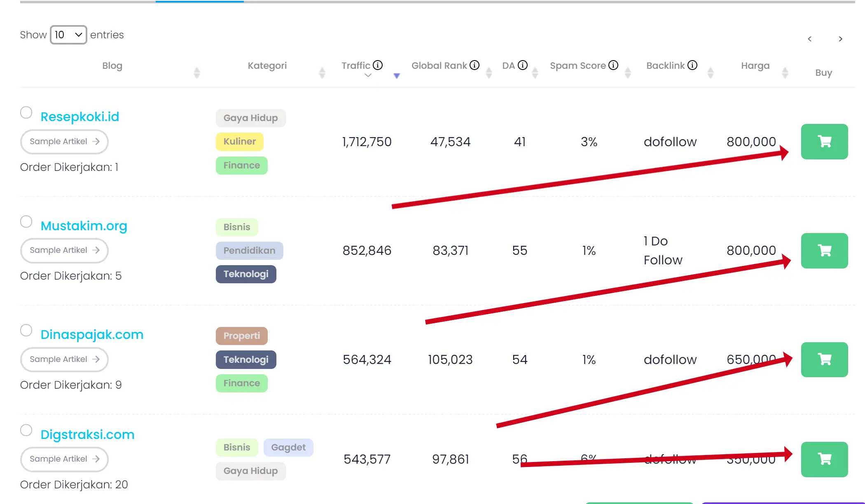This screenshot has width=865, height=504.
Task: View Sample Artikel for Digstraksi.com
Action: pyautogui.click(x=64, y=459)
